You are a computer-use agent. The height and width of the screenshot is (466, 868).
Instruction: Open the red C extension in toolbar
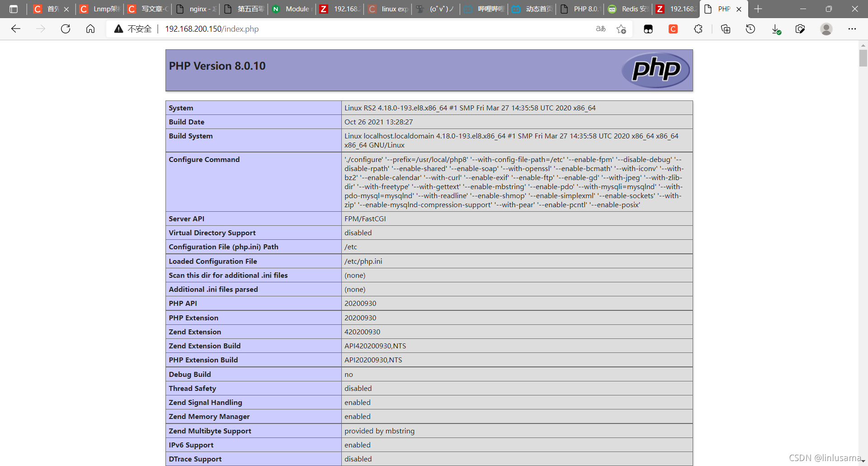coord(673,29)
